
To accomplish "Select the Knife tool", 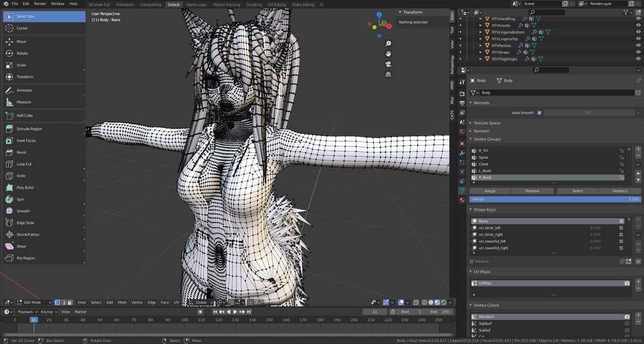I will coord(21,175).
